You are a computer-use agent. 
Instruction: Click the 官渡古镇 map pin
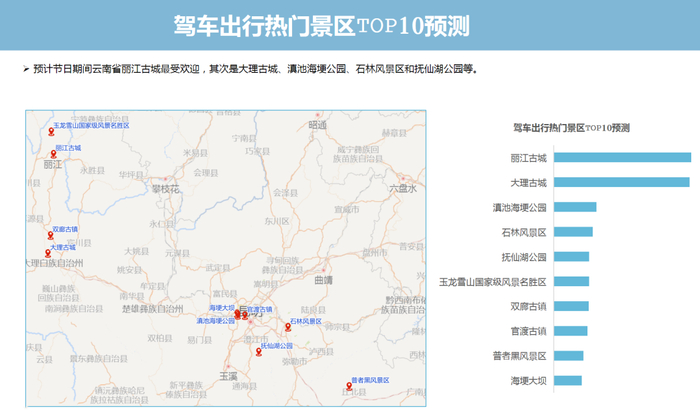click(x=245, y=315)
